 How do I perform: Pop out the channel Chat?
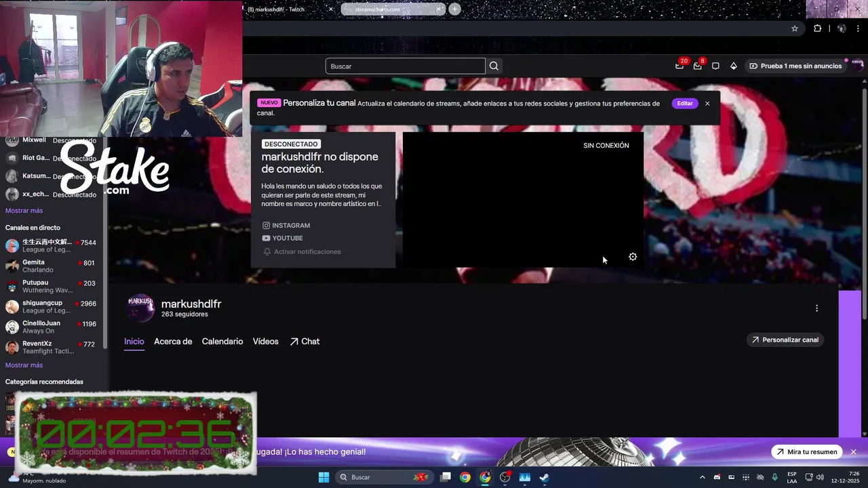tap(304, 342)
